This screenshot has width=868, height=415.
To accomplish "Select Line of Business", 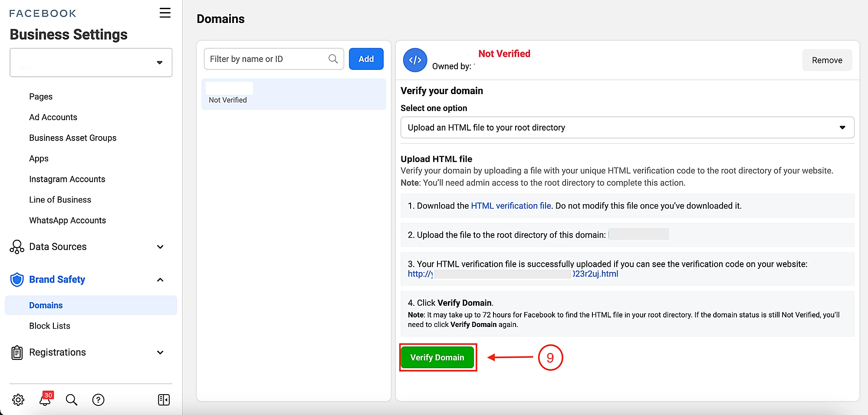I will coord(60,200).
